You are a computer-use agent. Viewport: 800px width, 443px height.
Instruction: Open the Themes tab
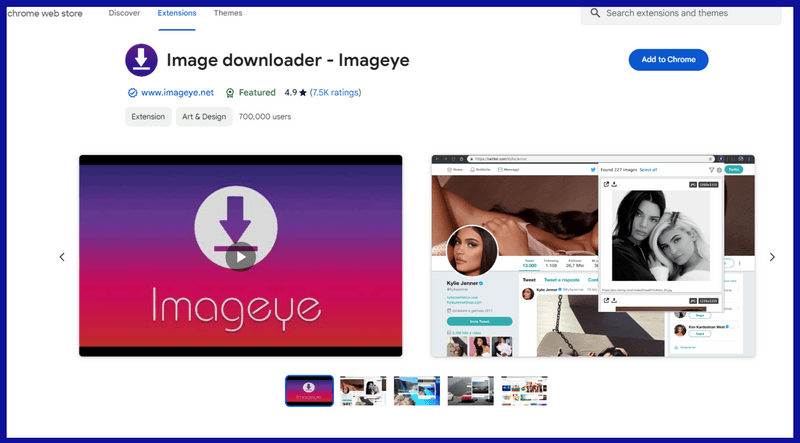pos(228,13)
